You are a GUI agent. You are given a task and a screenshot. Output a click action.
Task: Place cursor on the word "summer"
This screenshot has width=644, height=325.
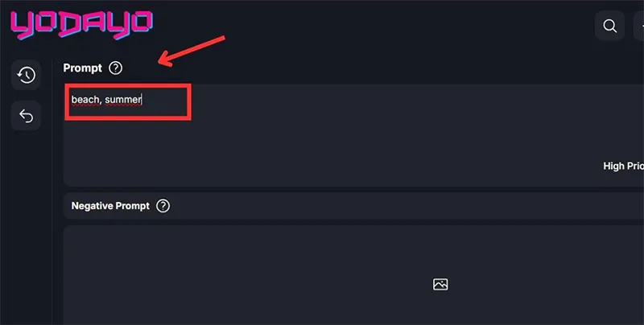tap(123, 100)
